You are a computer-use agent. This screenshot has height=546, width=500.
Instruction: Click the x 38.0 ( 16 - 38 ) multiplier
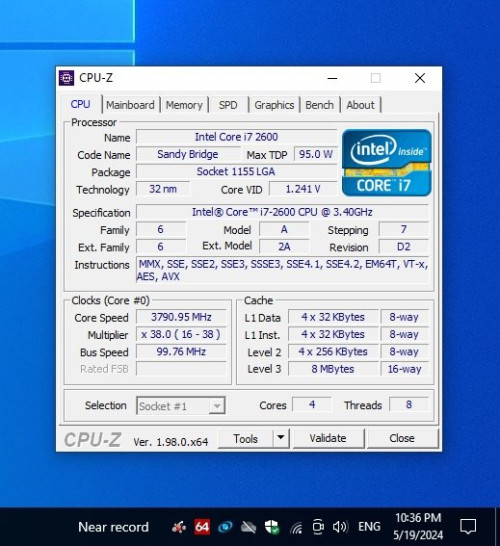pyautogui.click(x=181, y=334)
